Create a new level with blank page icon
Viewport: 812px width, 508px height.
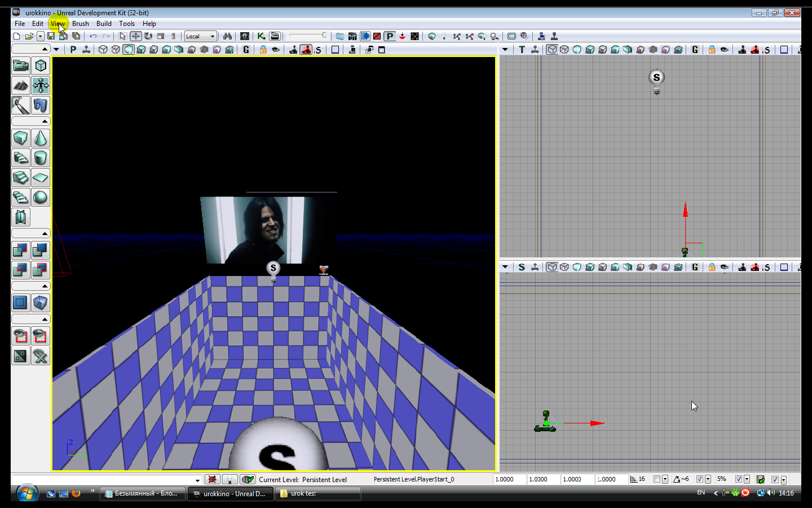click(x=16, y=36)
